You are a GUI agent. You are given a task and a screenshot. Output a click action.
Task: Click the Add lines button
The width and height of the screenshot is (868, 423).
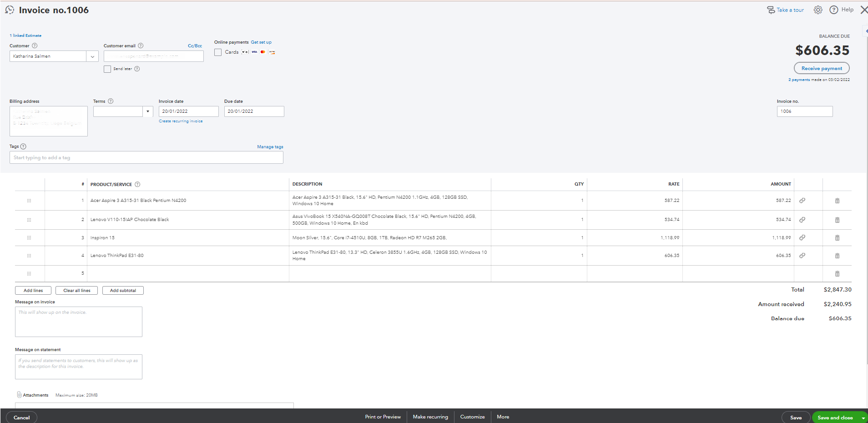pyautogui.click(x=33, y=290)
